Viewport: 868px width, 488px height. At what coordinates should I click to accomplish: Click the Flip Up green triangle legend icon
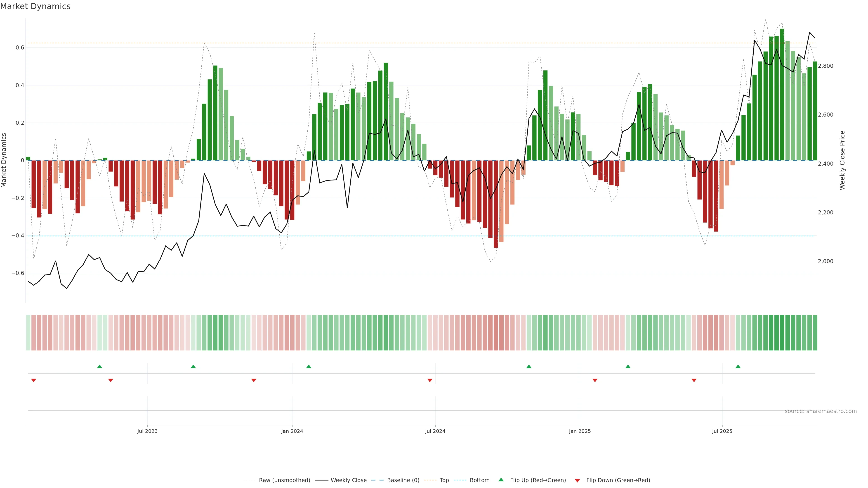pos(501,480)
